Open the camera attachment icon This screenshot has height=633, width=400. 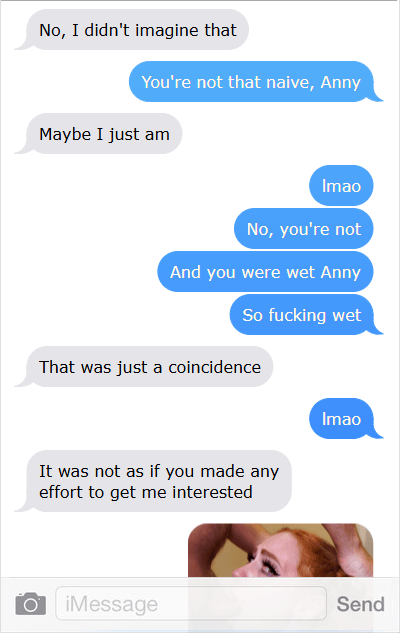31,604
